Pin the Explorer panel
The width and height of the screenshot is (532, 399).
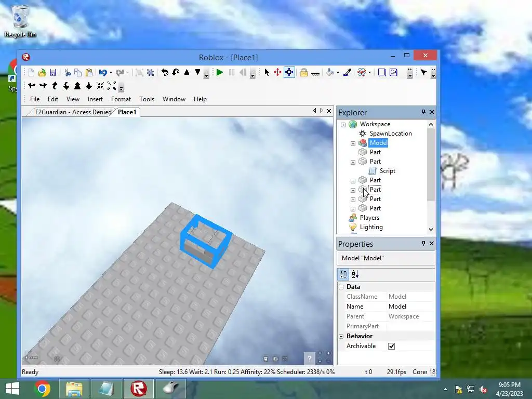pyautogui.click(x=423, y=112)
